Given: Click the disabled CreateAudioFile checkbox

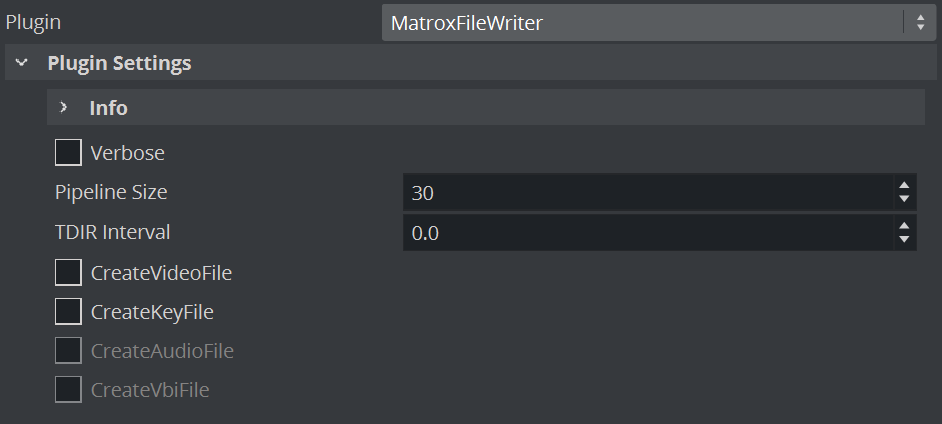Looking at the screenshot, I should coord(69,351).
